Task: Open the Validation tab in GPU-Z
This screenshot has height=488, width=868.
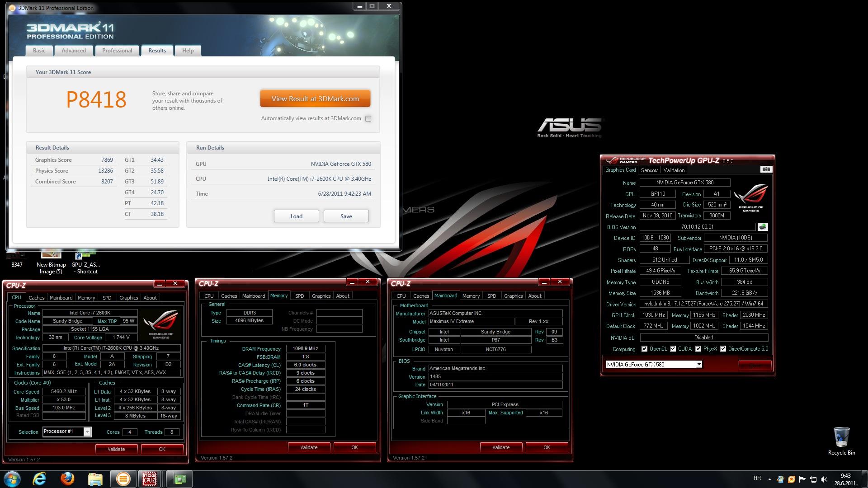Action: tap(674, 170)
